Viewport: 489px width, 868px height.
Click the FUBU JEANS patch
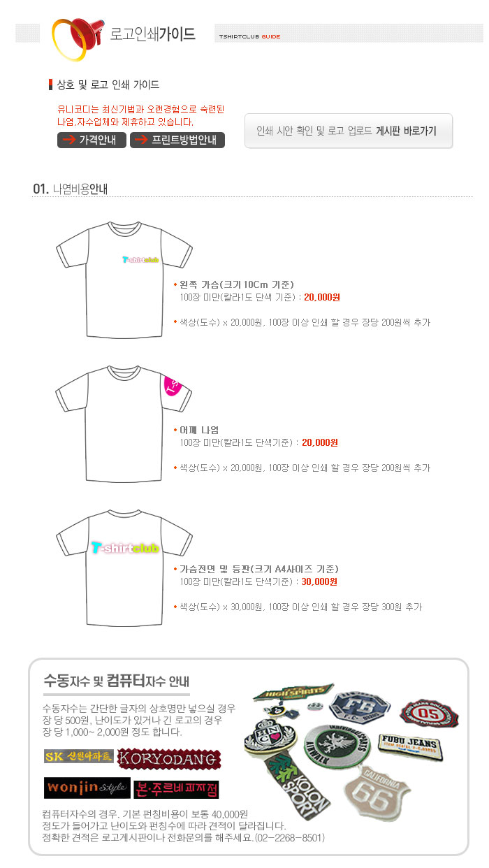point(408,744)
